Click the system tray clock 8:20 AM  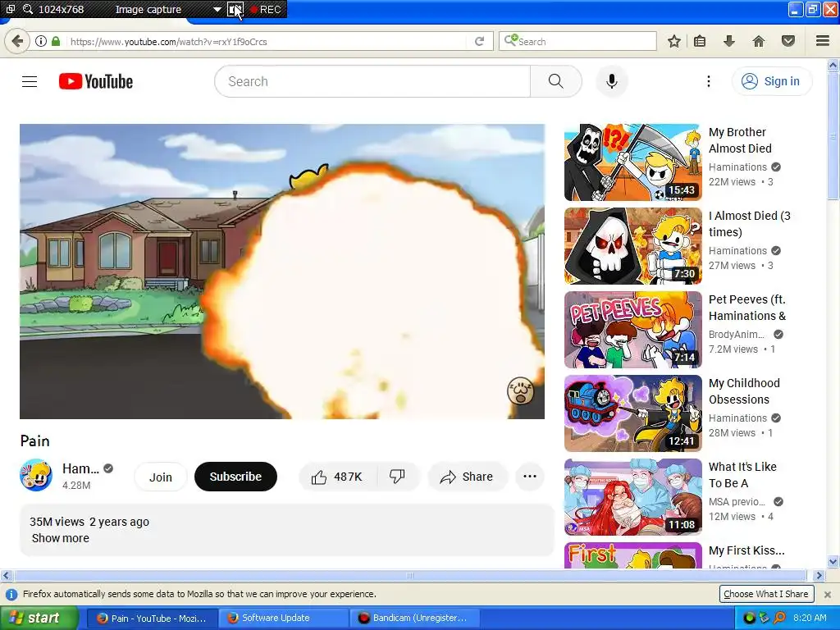tap(810, 618)
